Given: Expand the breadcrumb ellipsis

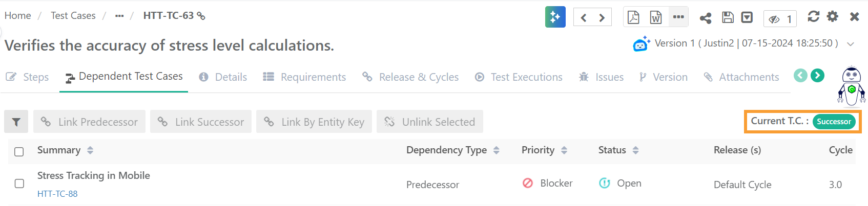Looking at the screenshot, I should (x=119, y=16).
